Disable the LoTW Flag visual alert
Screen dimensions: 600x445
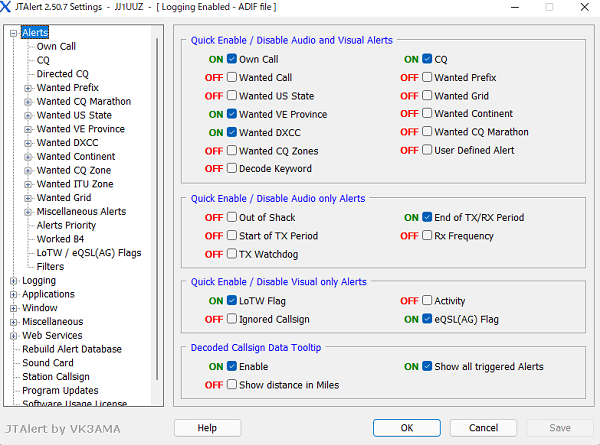point(232,301)
